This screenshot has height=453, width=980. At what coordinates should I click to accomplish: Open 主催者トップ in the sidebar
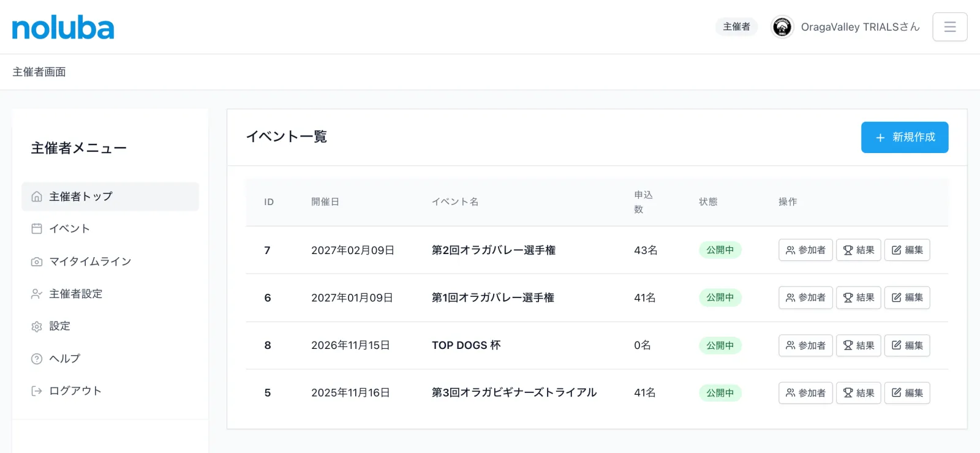(x=110, y=197)
